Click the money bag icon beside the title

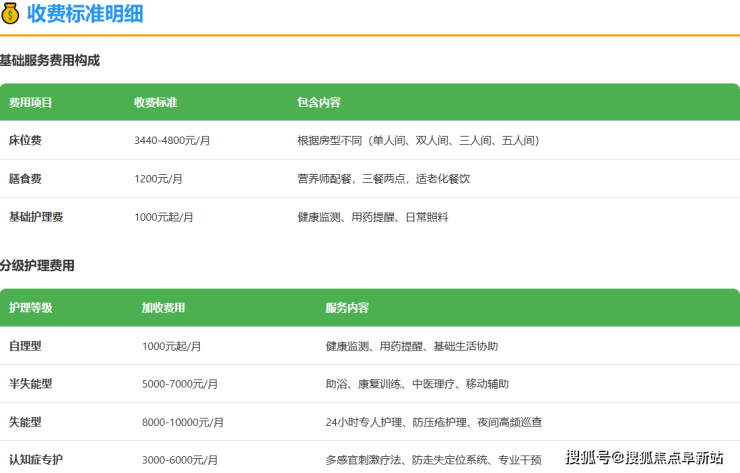click(11, 14)
